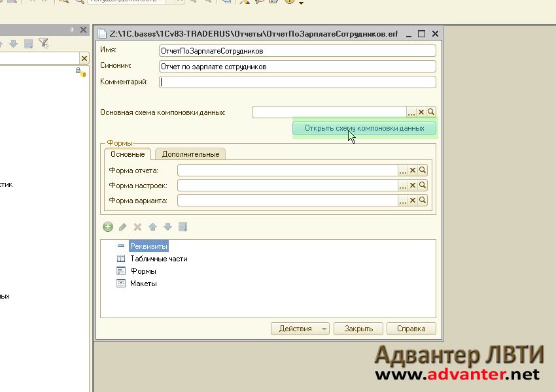
Task: Open the Основная схема компоновки данных magnifier icon
Action: click(431, 112)
